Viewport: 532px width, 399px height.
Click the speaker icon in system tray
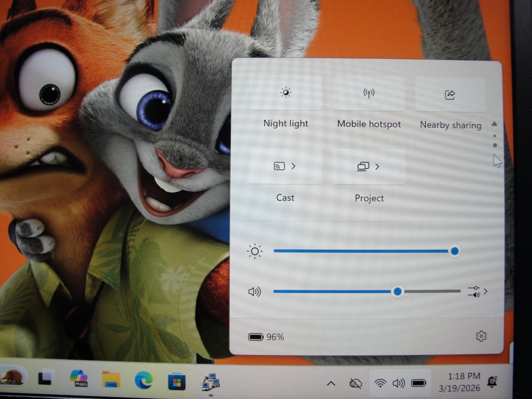click(398, 383)
